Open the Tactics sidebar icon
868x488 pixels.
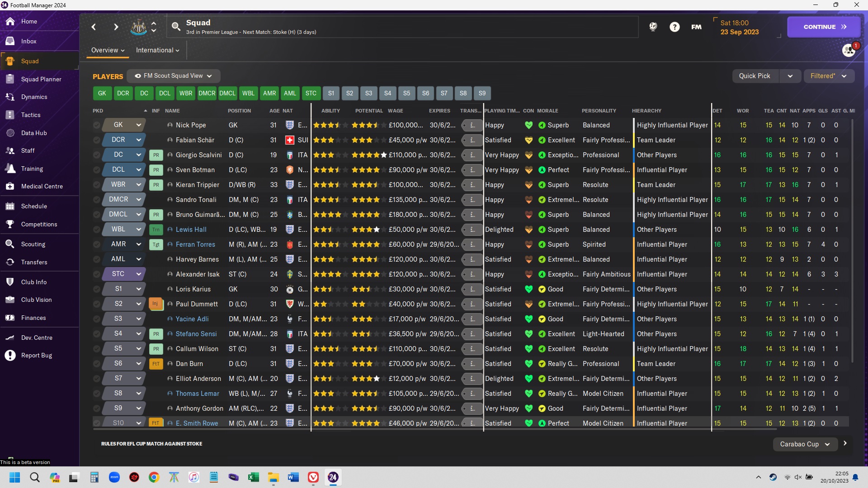coord(10,115)
